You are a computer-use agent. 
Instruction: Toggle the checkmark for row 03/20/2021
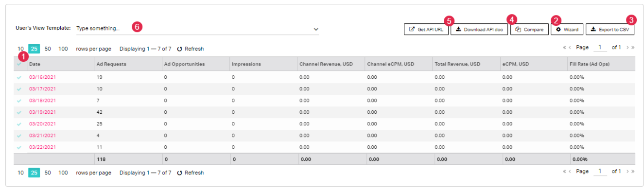[x=19, y=124]
